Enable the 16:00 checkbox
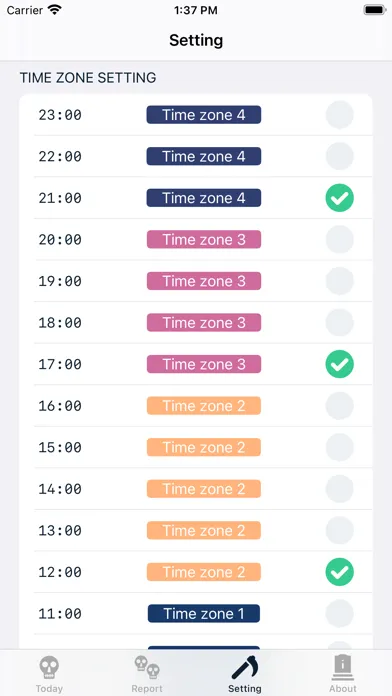Viewport: 392px width, 696px height. [x=340, y=406]
